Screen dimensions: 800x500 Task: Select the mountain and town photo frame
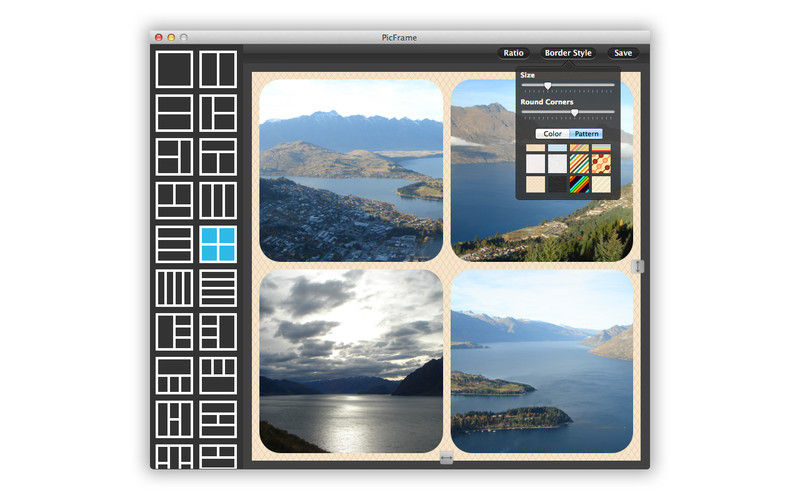pos(351,170)
